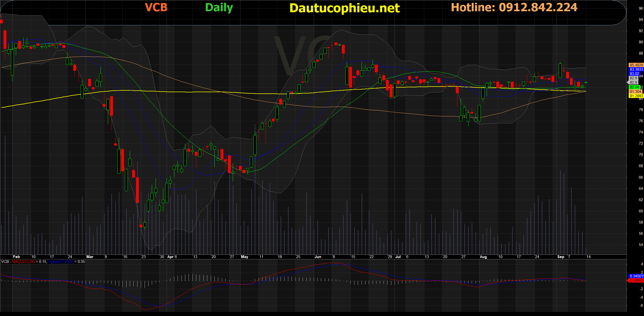Click the red 0.1450 MACD value tag
The image size is (644, 316).
[x=636, y=281]
